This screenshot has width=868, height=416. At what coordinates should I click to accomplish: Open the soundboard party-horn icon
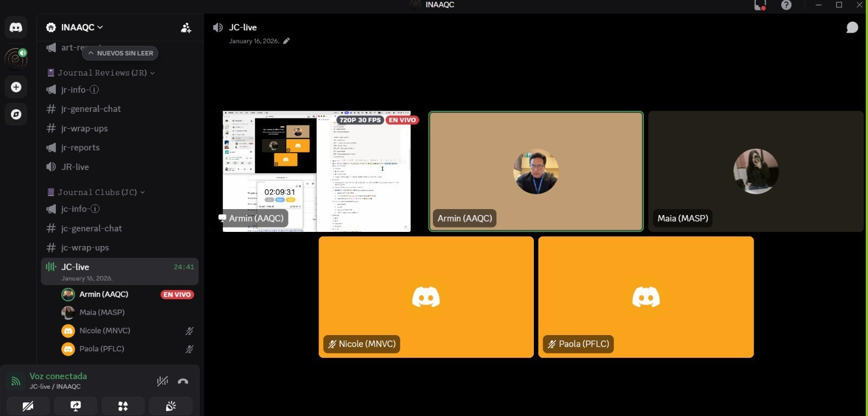click(170, 406)
